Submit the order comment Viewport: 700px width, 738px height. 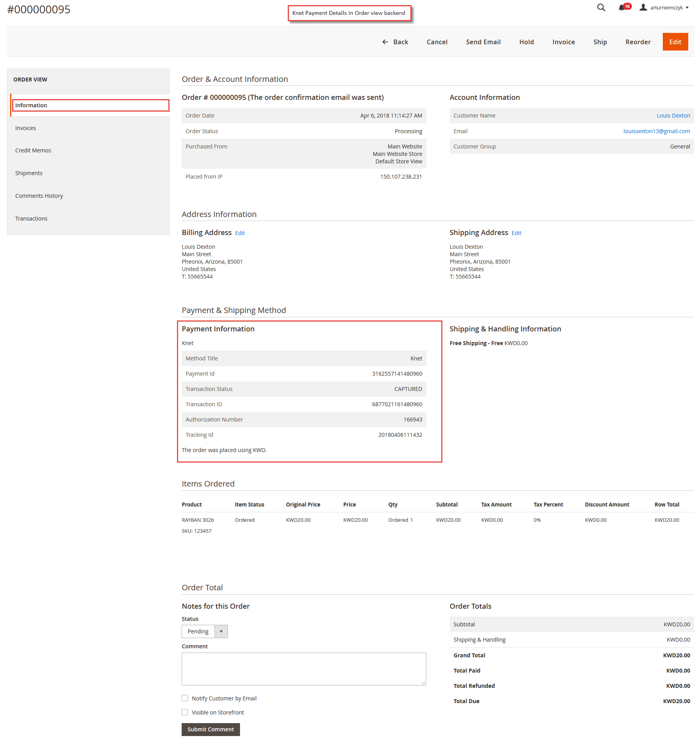tap(210, 729)
